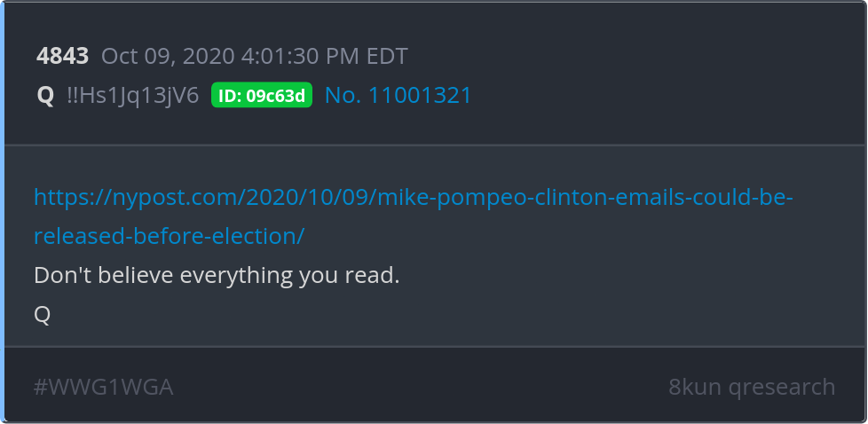Screen dimensions: 868x424
Task: Click the word 8kun in the footer
Action: coord(695,387)
